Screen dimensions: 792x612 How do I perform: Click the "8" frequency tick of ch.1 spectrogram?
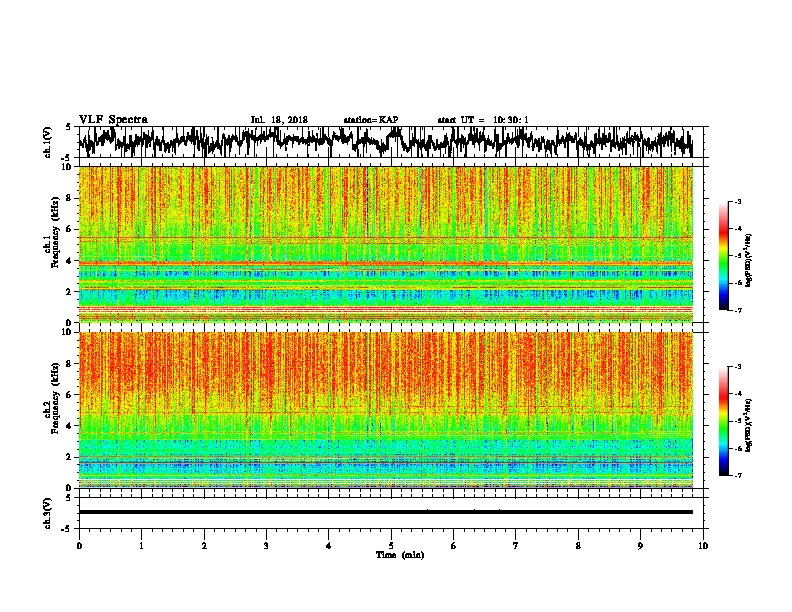(70, 198)
